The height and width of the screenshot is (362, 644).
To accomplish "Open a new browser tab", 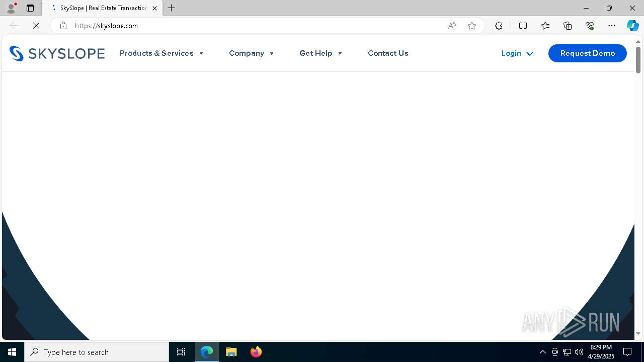I will coord(172,8).
